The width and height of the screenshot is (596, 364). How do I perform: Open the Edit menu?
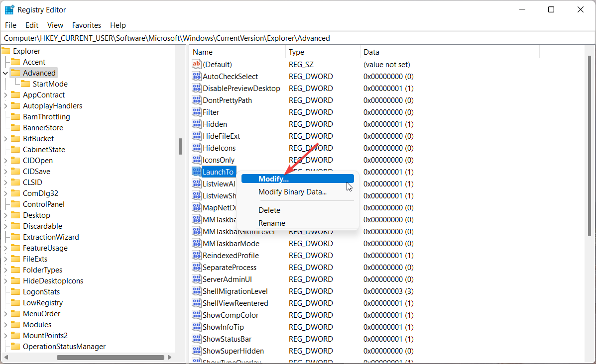point(31,25)
